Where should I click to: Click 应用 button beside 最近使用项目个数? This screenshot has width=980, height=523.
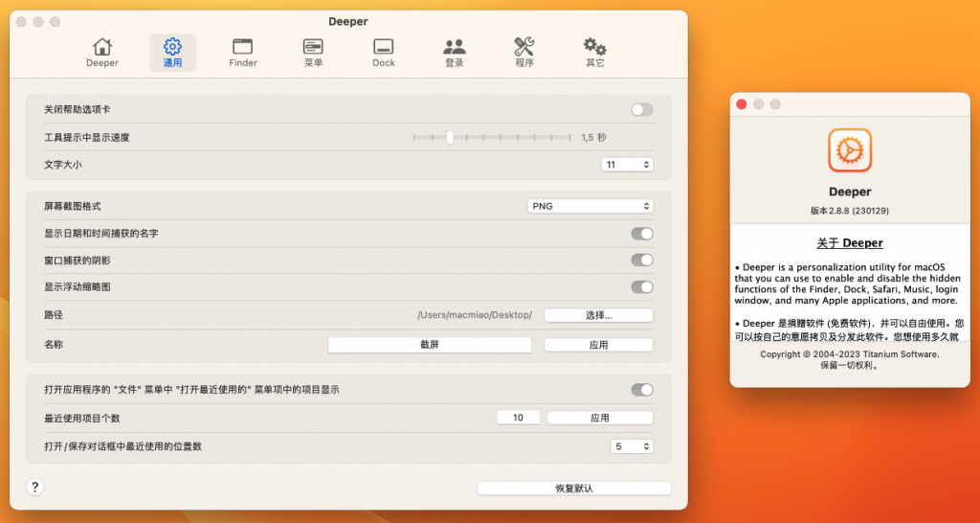click(x=600, y=418)
